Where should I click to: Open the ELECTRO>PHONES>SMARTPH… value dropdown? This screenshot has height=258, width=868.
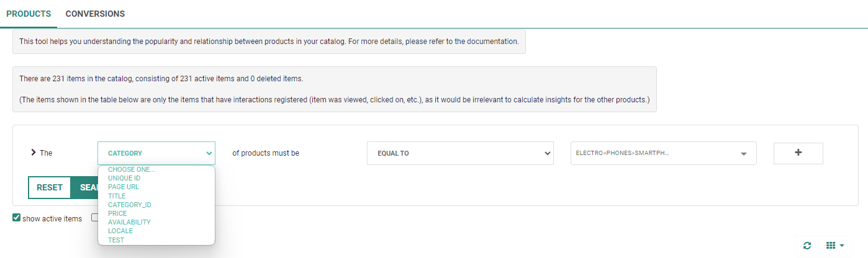tap(663, 153)
